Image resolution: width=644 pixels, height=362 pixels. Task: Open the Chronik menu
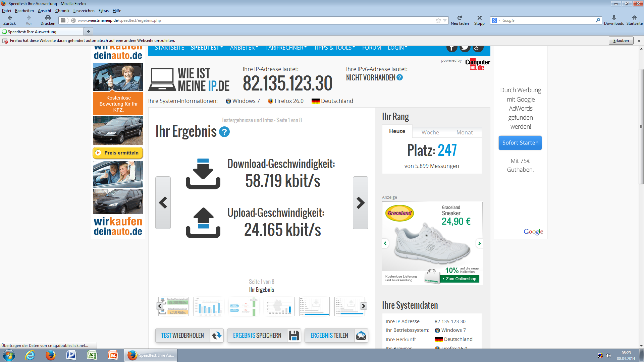pos(62,11)
